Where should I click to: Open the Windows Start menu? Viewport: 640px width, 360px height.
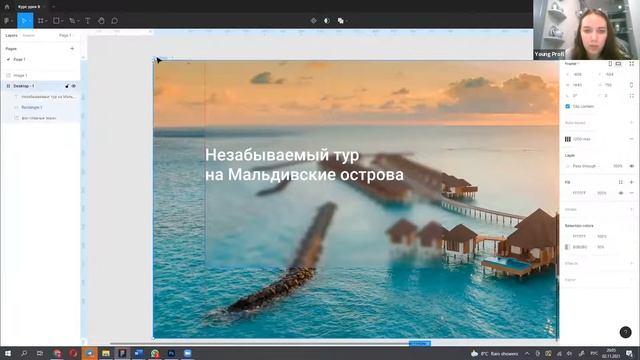coord(7,353)
